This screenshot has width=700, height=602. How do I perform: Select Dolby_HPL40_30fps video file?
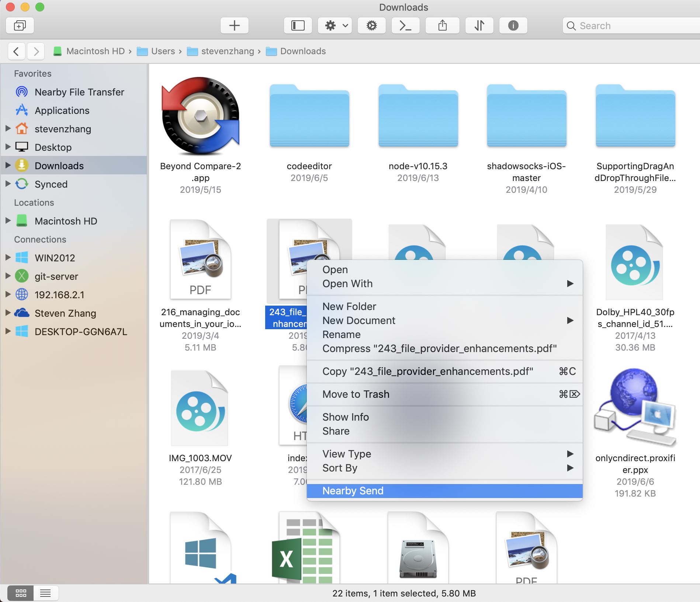coord(635,262)
